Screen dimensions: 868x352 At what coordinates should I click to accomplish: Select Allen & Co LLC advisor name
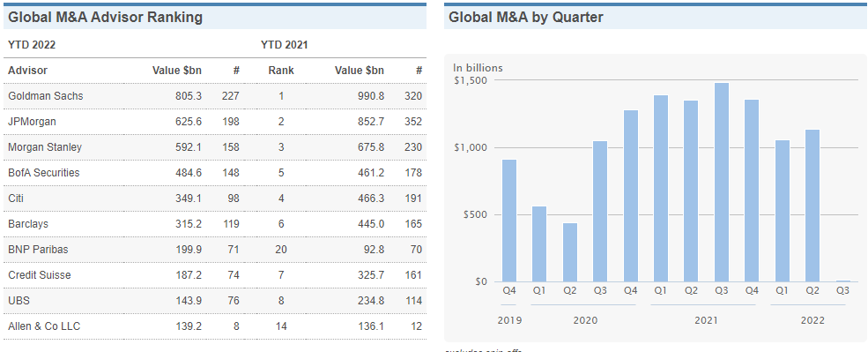pyautogui.click(x=44, y=326)
